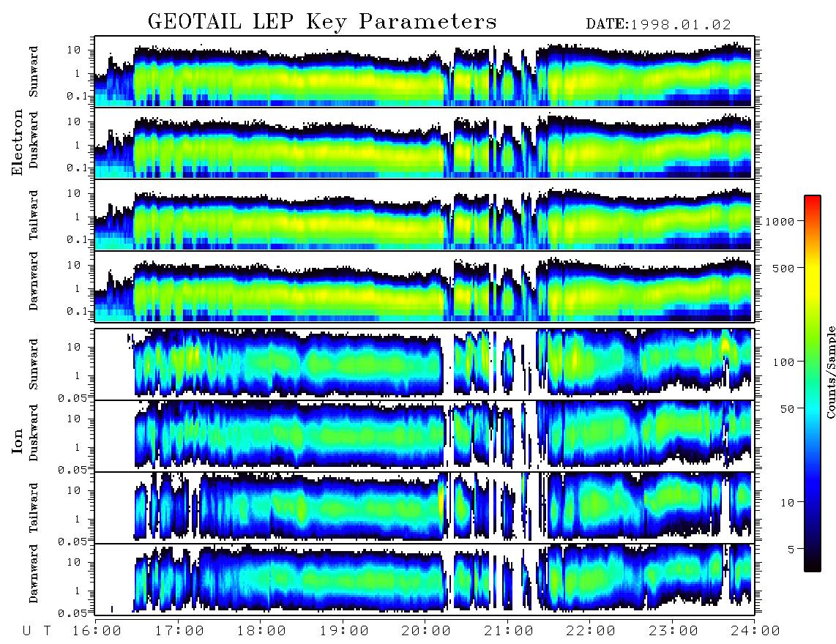
Task: Click the 20:00 time tick label
Action: pos(427,632)
